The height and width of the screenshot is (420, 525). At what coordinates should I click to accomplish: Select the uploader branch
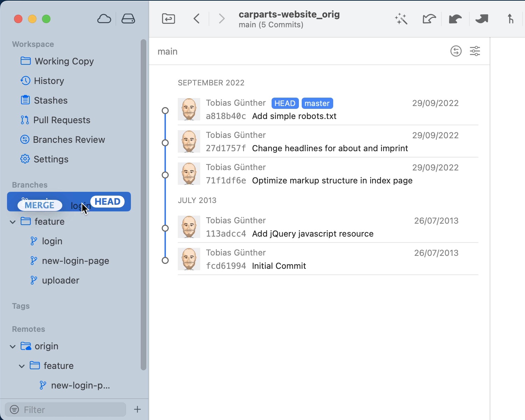60,280
